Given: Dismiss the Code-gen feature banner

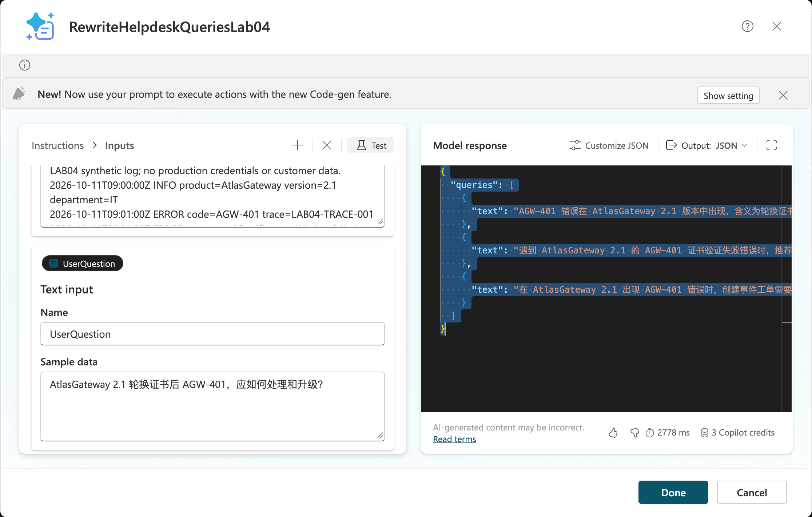Looking at the screenshot, I should click(x=783, y=95).
